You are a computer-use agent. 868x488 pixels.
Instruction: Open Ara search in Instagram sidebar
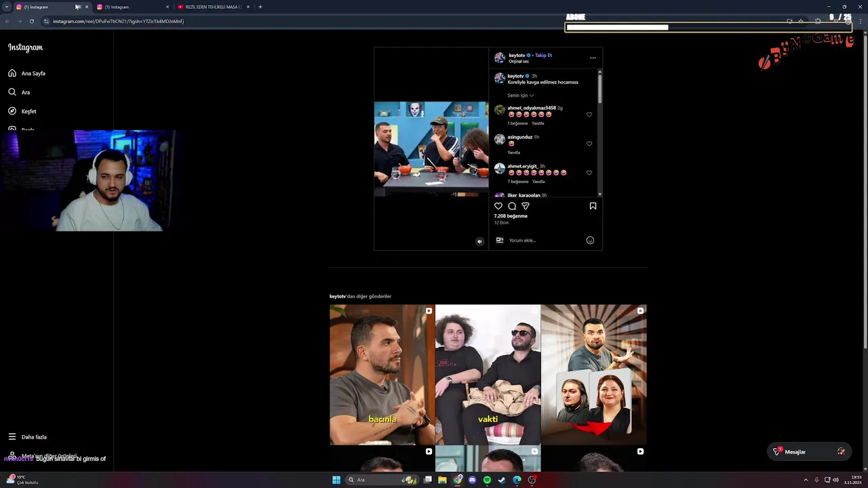(x=19, y=92)
